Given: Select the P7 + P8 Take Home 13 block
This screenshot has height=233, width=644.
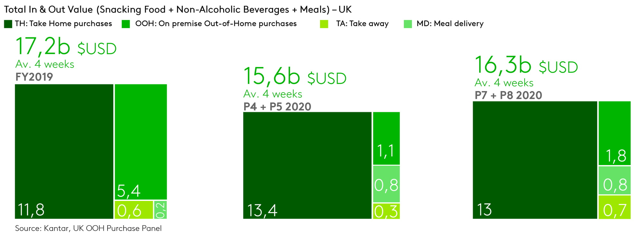Looking at the screenshot, I should [535, 160].
